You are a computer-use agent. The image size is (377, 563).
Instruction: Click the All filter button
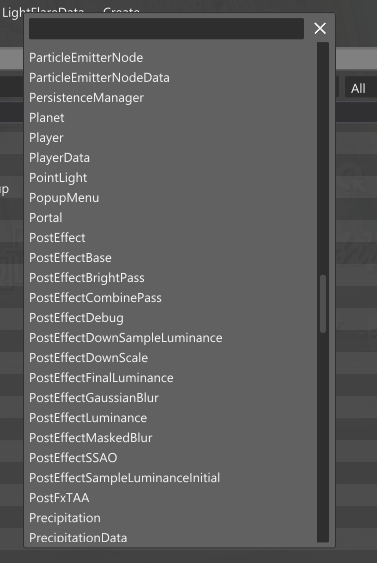point(360,88)
